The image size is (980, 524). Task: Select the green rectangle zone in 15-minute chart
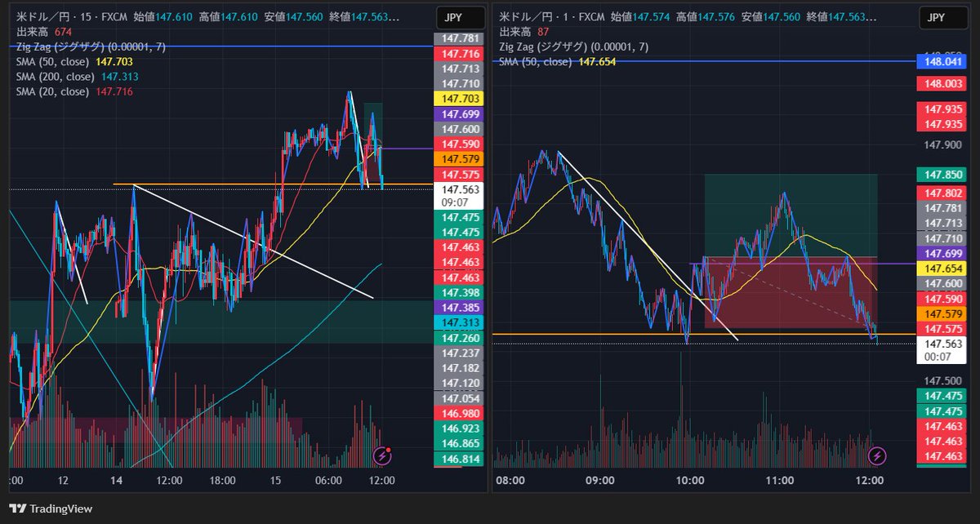(x=220, y=322)
